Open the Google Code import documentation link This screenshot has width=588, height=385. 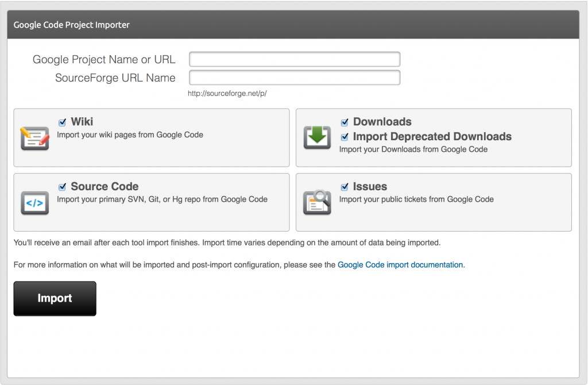click(400, 265)
